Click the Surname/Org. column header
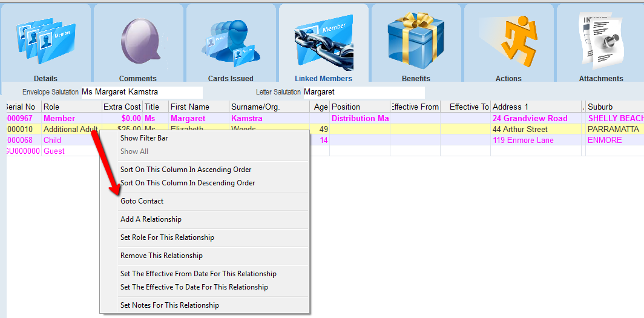Viewport: 644px width, 318px height. (x=269, y=107)
